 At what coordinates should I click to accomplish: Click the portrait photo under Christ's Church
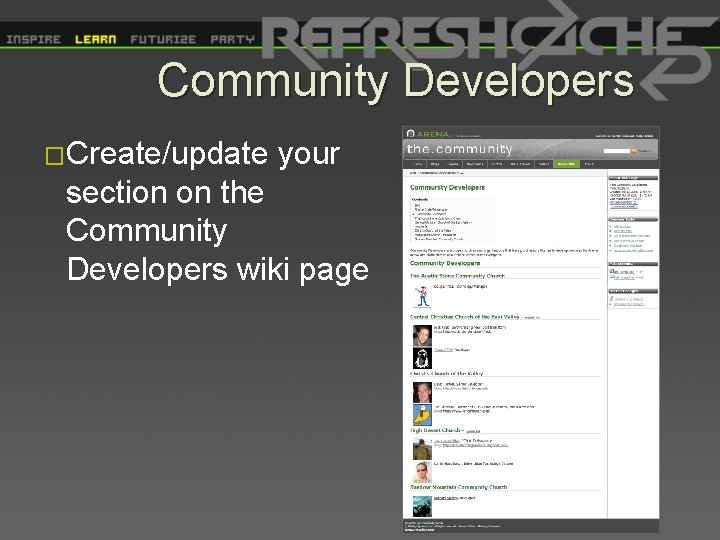point(422,392)
